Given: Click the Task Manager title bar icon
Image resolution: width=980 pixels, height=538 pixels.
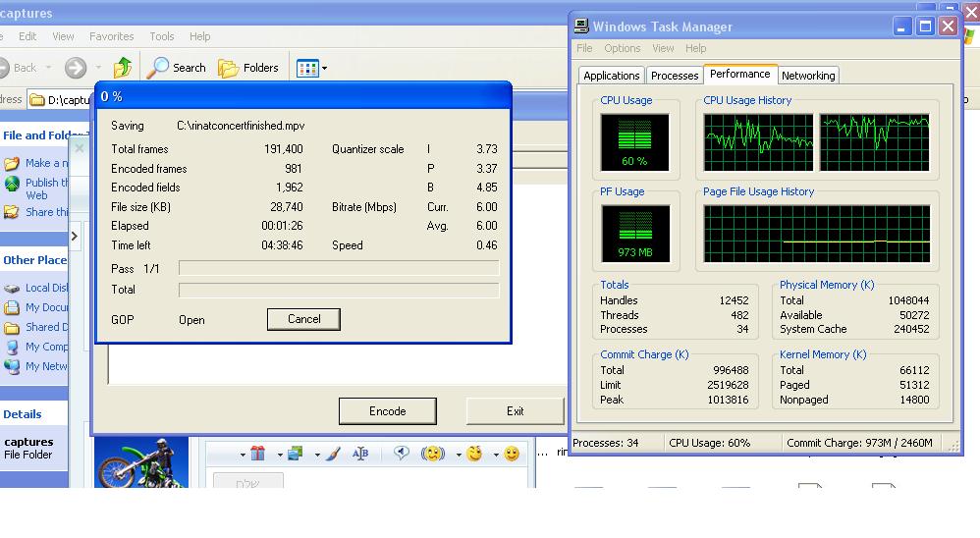Looking at the screenshot, I should pyautogui.click(x=581, y=26).
